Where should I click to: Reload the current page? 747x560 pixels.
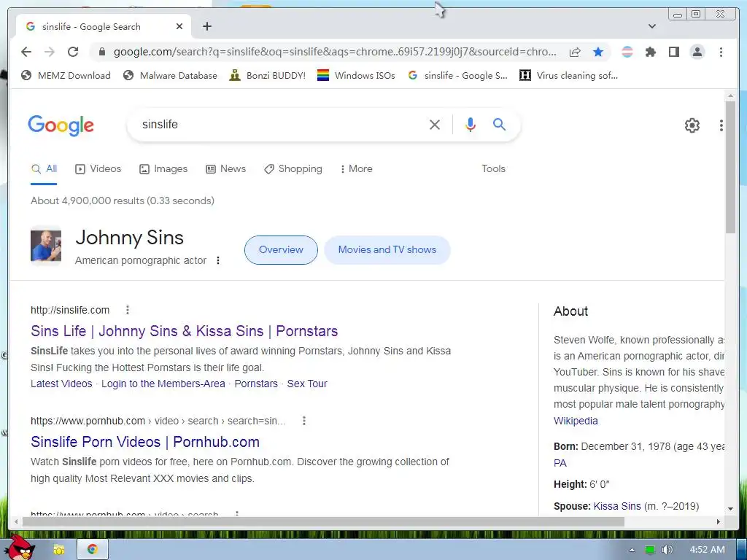pyautogui.click(x=73, y=52)
